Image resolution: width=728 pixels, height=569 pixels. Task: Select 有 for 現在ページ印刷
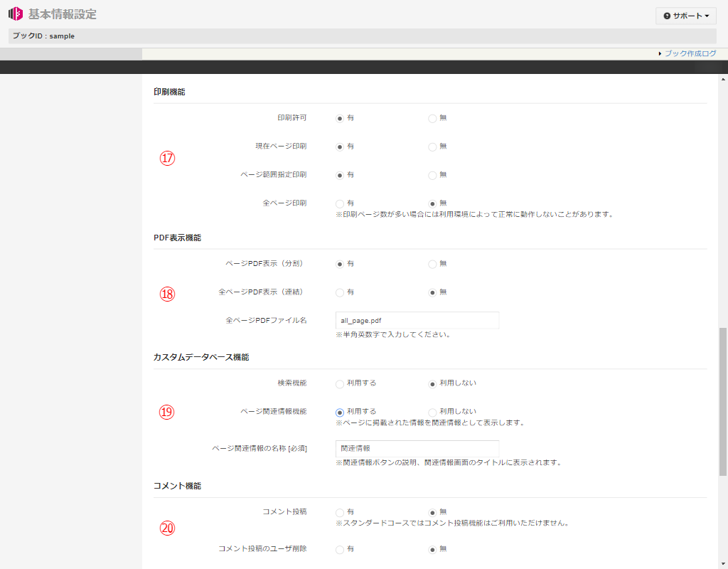[340, 147]
